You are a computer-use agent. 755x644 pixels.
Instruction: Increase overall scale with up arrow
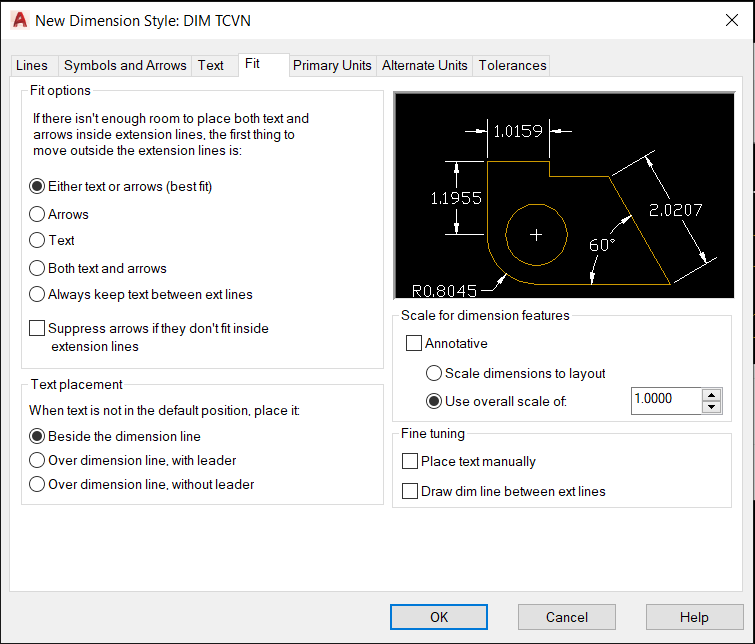pos(711,395)
